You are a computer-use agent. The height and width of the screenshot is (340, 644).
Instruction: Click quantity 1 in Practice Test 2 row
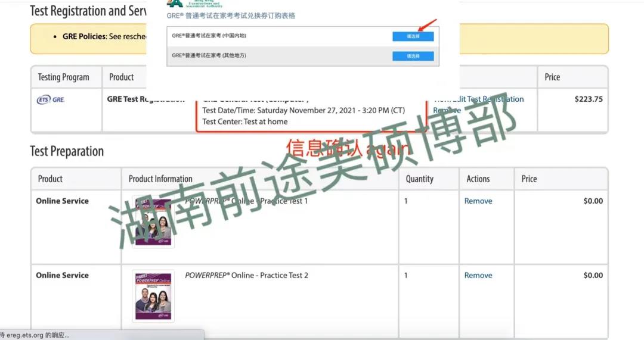pyautogui.click(x=406, y=275)
